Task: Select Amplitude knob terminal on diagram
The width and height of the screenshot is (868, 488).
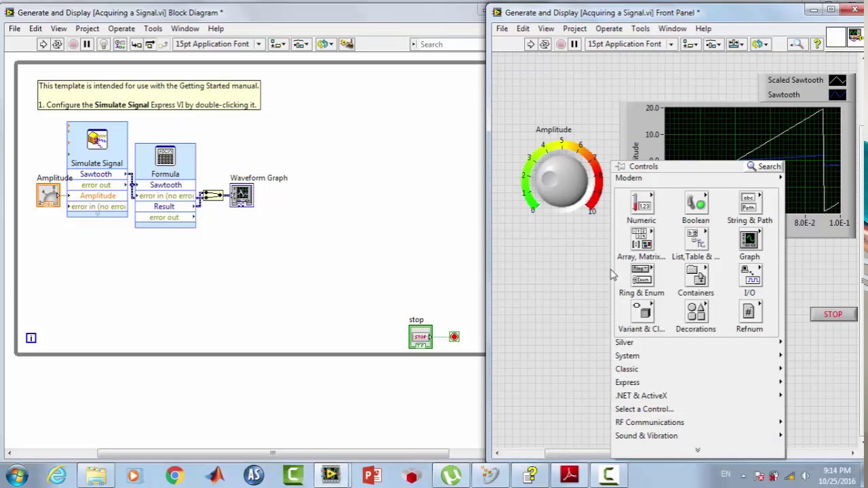Action: click(x=48, y=195)
